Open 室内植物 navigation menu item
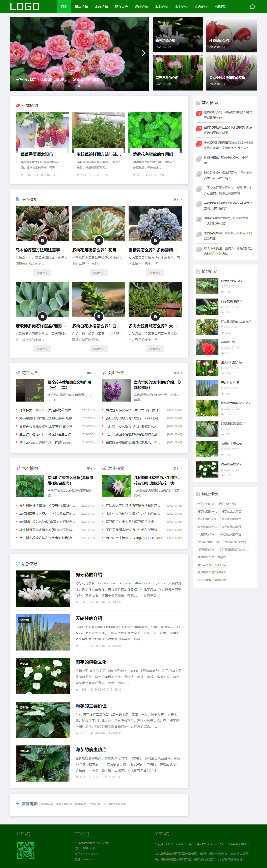Viewport: 267px width, 868px height. [201, 7]
